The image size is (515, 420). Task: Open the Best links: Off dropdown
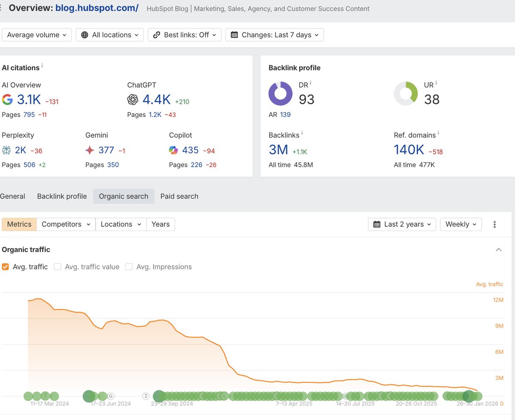coord(185,35)
